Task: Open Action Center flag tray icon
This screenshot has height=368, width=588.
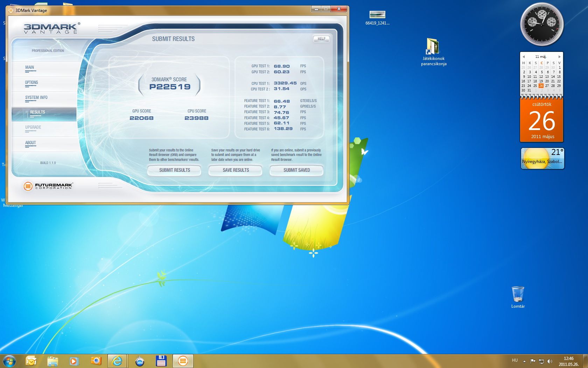Action: click(x=533, y=361)
